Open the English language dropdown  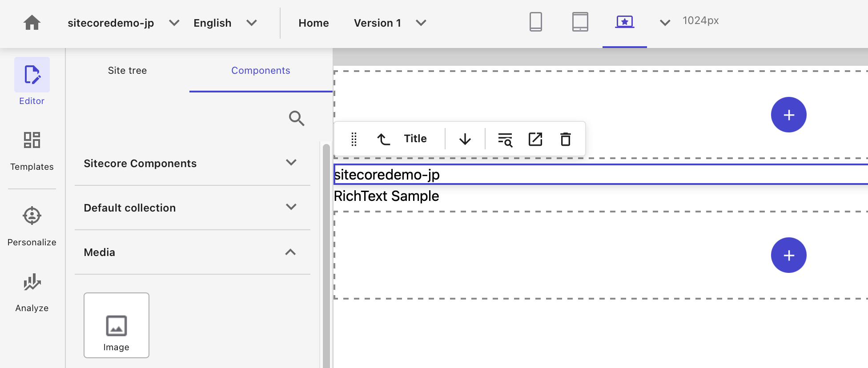pos(225,23)
